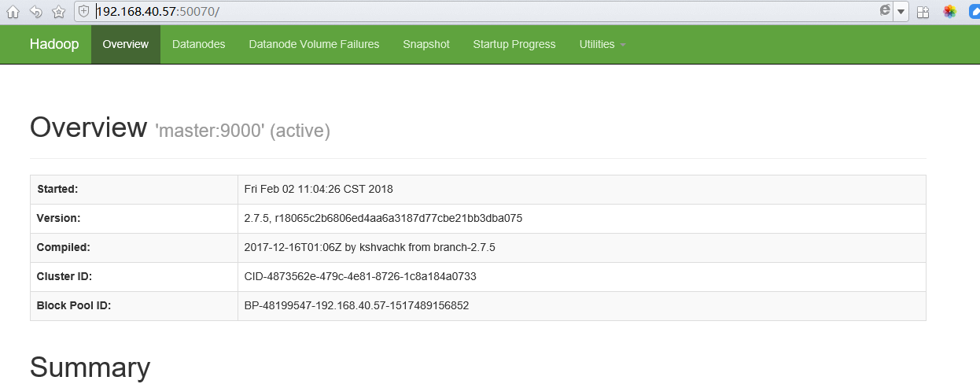Open the Datanodes tab
Image resolution: width=980 pixels, height=384 pixels.
(199, 44)
